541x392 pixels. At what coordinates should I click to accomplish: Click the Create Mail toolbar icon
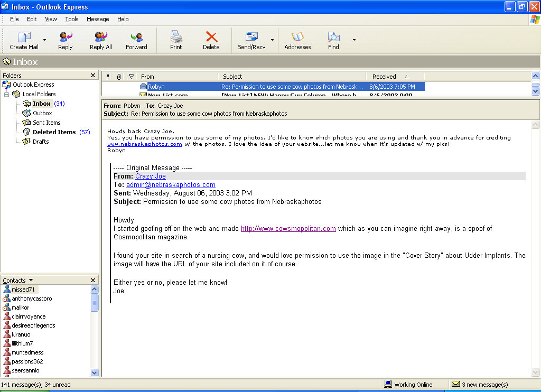pyautogui.click(x=24, y=38)
